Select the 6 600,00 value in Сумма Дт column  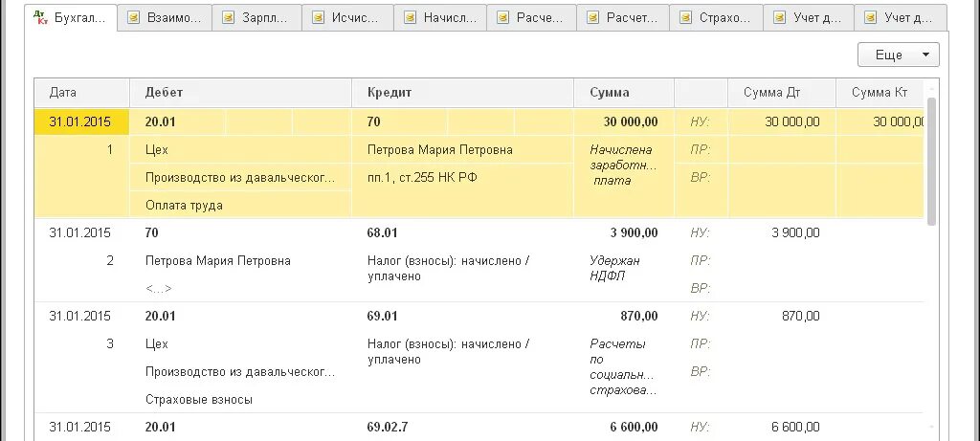point(795,428)
